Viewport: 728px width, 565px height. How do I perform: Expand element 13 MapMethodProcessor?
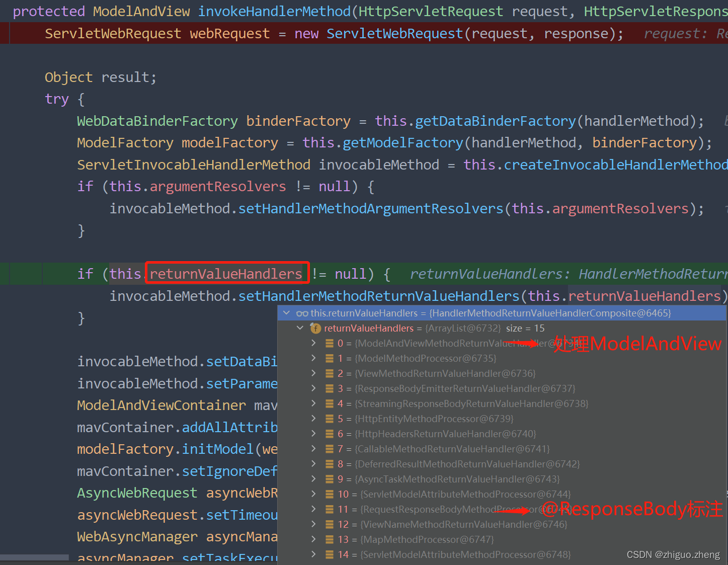pos(313,539)
